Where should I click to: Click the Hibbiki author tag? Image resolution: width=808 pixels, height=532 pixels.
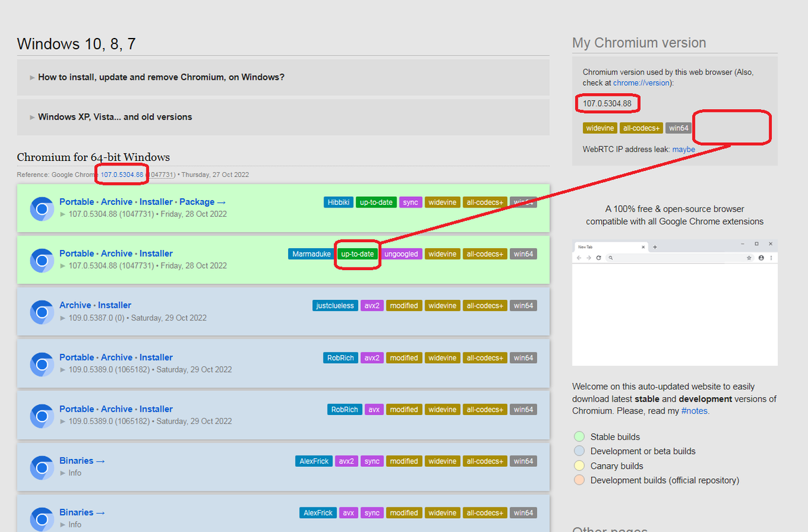click(x=338, y=202)
